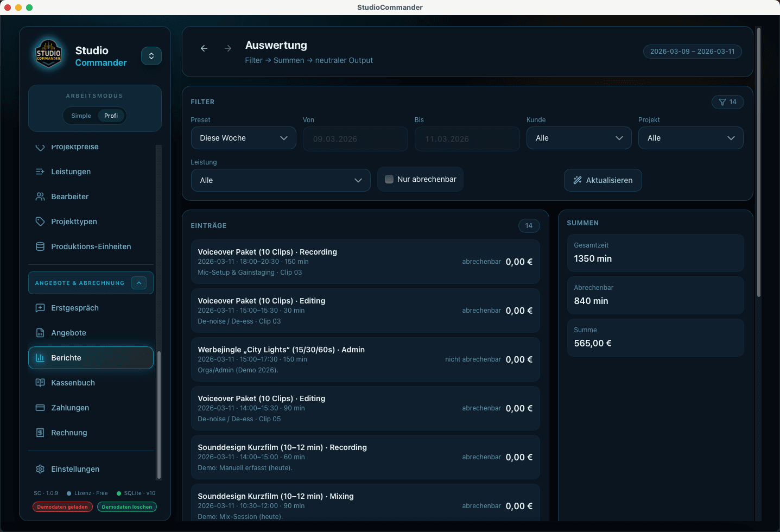
Task: Collapse the Angebote & Abrechnung section chevron
Action: point(138,283)
